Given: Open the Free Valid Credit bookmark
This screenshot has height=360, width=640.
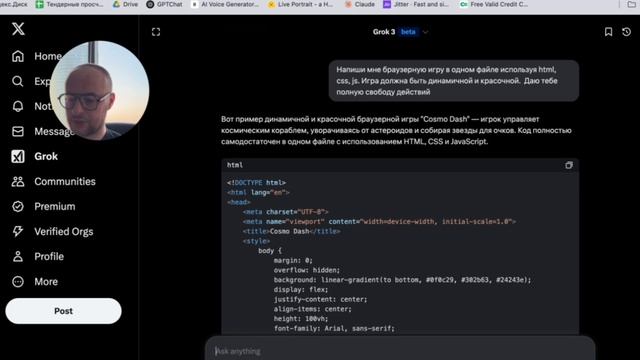Looking at the screenshot, I should point(494,4).
